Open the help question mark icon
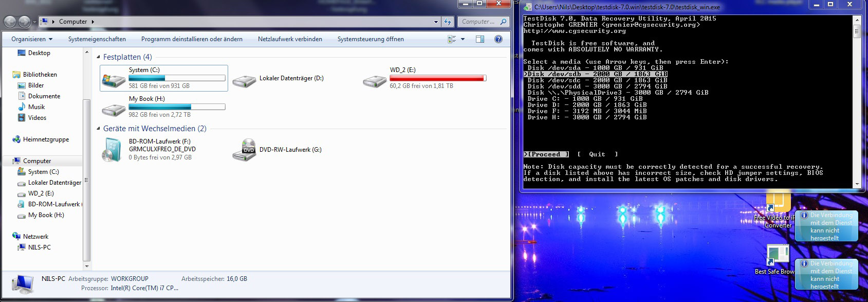The image size is (868, 302). point(498,39)
